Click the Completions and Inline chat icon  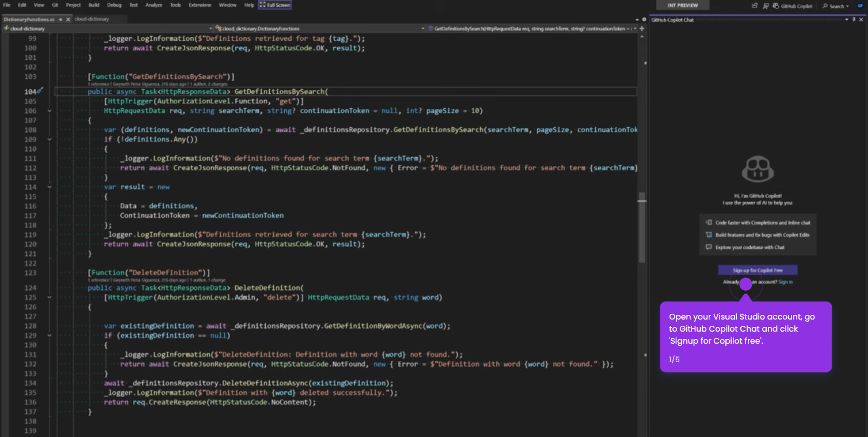(709, 222)
